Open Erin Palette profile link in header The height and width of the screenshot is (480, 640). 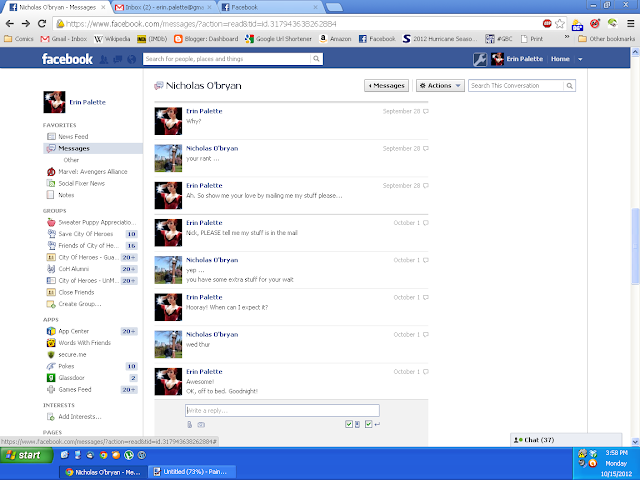524,59
